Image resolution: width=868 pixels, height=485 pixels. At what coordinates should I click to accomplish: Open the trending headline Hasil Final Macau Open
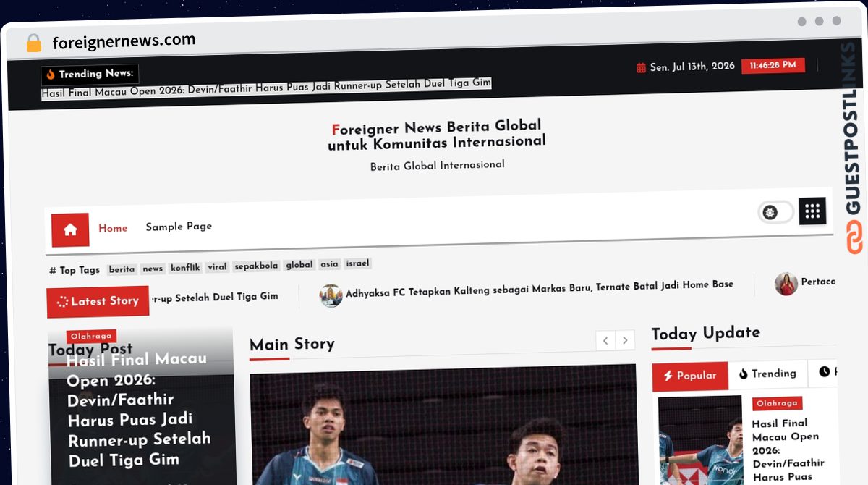(x=266, y=88)
